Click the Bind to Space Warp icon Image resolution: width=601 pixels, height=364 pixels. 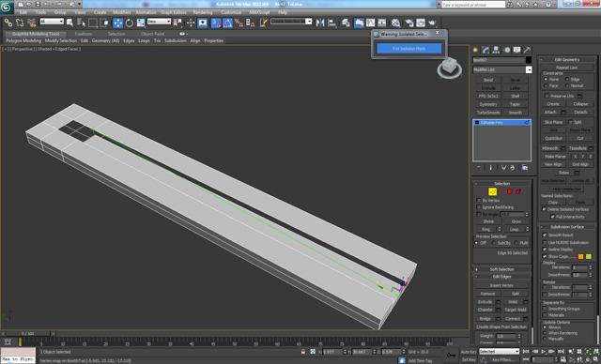(x=31, y=23)
